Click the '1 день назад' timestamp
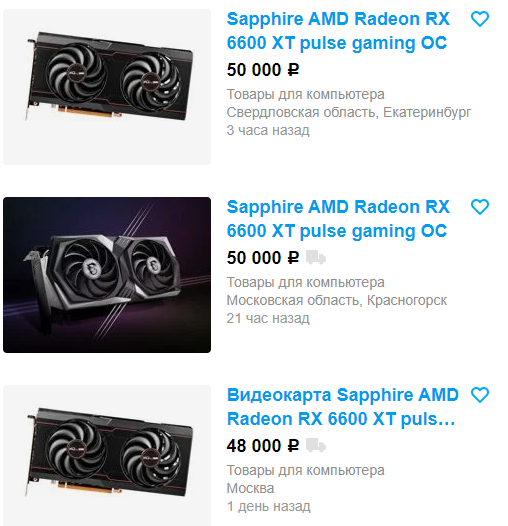The width and height of the screenshot is (508, 526). 268,506
